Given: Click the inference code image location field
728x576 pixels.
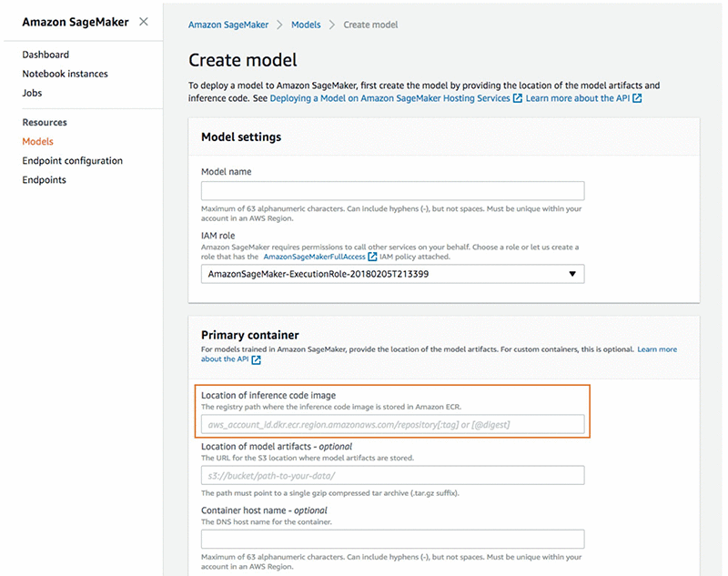Looking at the screenshot, I should 392,424.
